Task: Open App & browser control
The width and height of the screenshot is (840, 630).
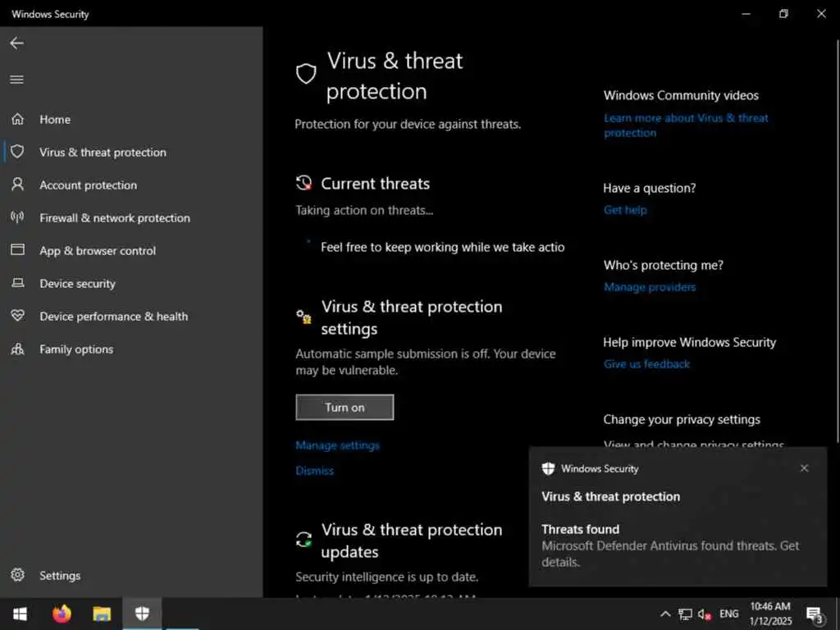Action: (98, 250)
